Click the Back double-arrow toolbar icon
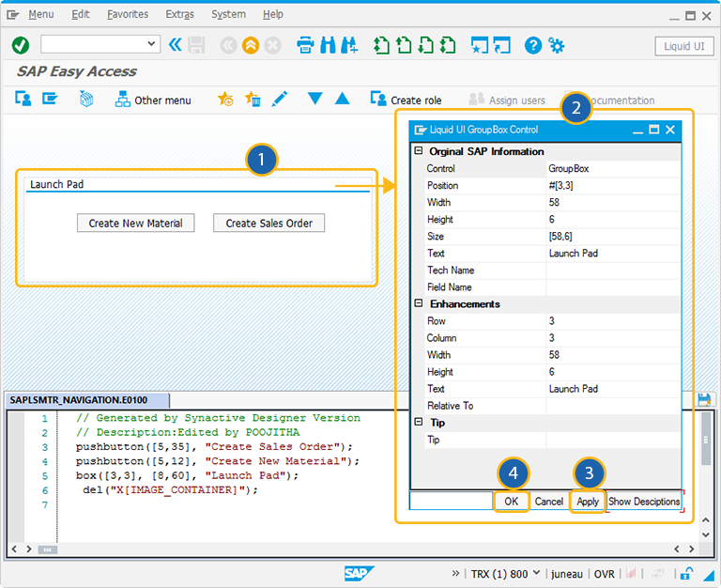Image resolution: width=721 pixels, height=588 pixels. pyautogui.click(x=228, y=45)
